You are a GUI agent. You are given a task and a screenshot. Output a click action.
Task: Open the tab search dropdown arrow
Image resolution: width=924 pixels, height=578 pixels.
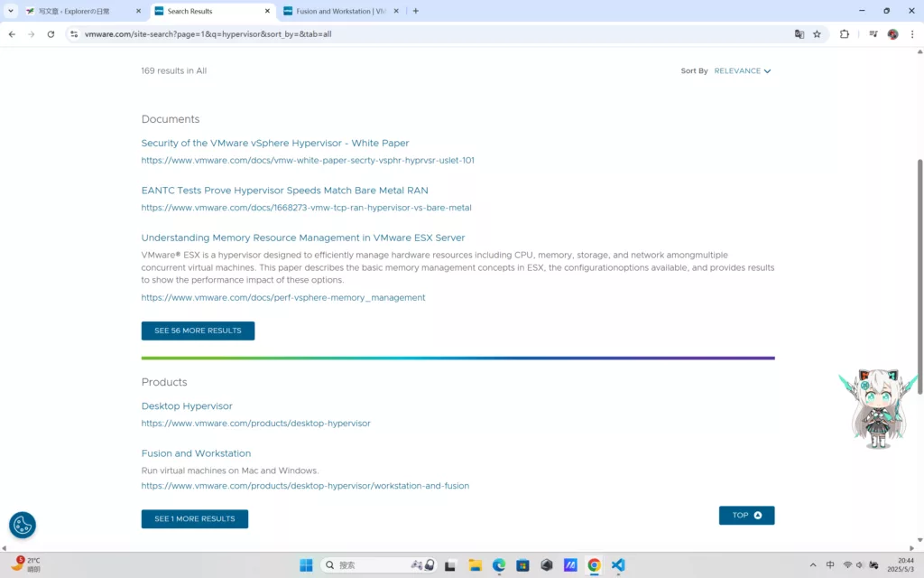pyautogui.click(x=11, y=11)
